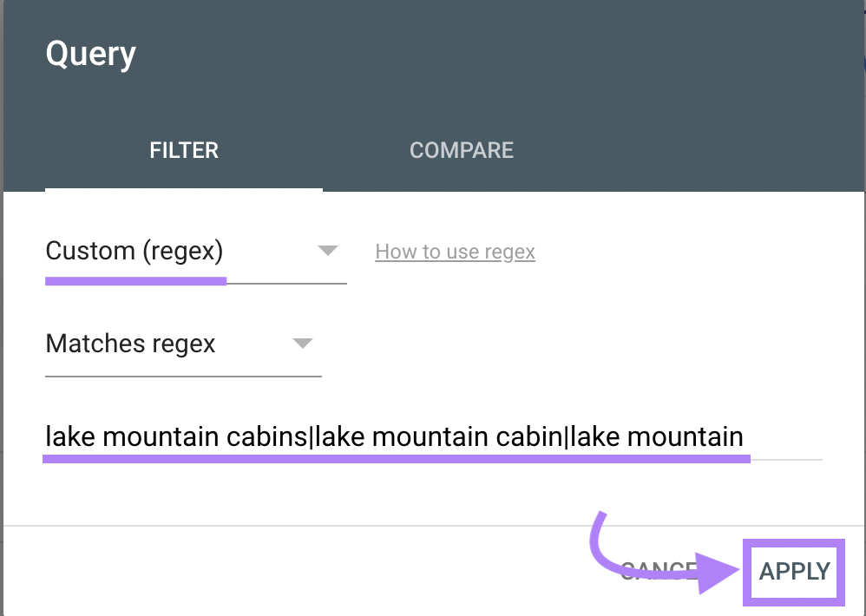Viewport: 866px width, 616px height.
Task: Place cursor after 'lake mountain' text end
Action: coord(744,436)
